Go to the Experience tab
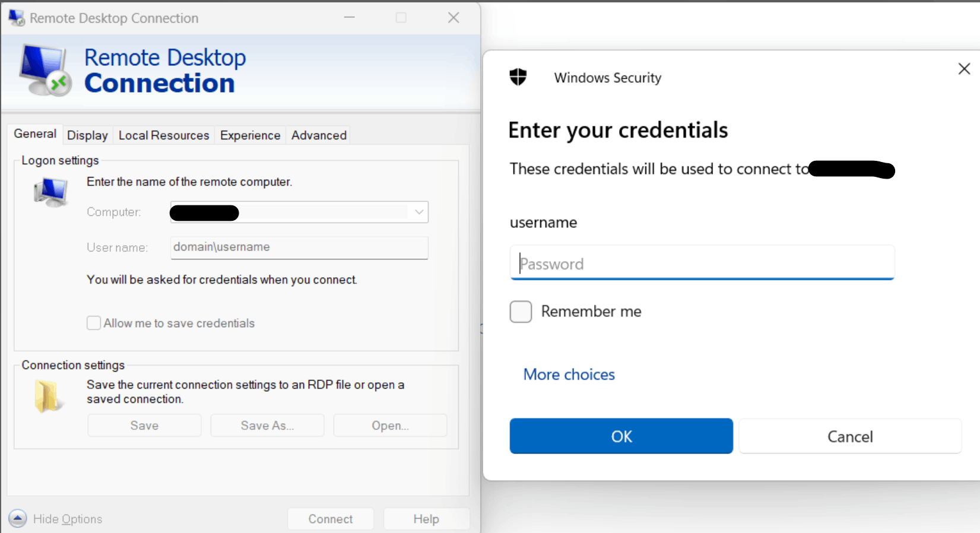The image size is (980, 533). [250, 135]
